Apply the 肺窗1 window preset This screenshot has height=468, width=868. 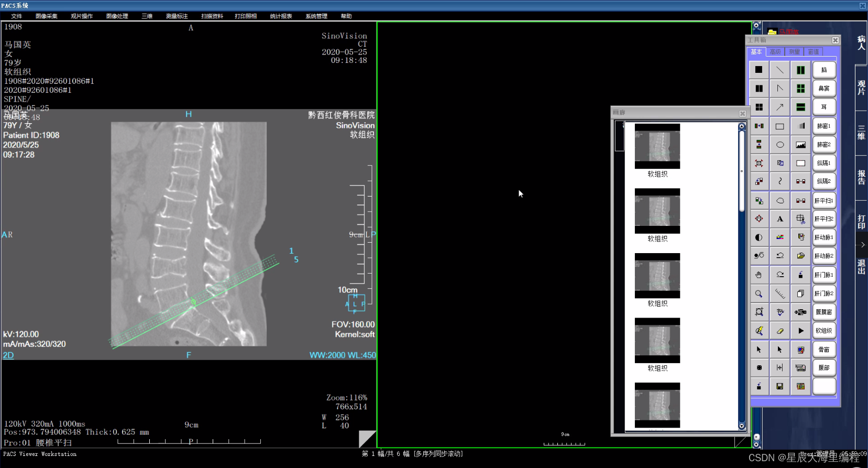click(x=824, y=126)
